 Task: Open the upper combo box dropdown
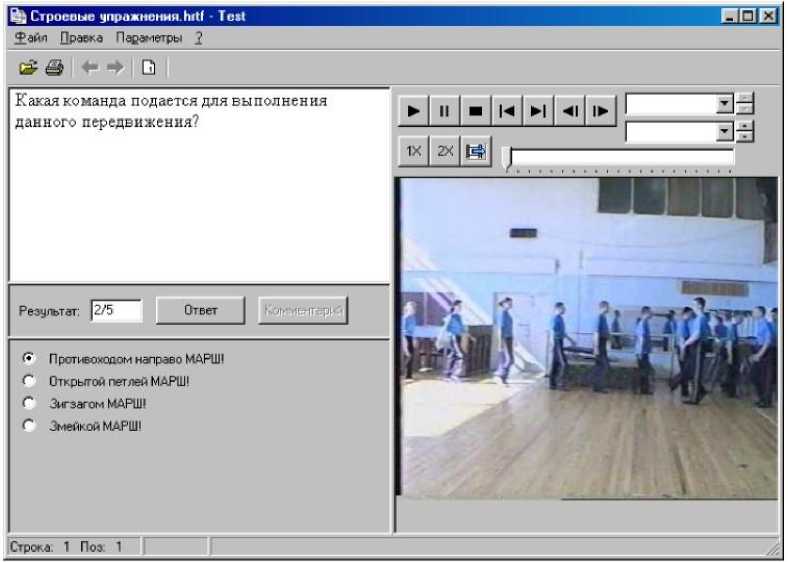724,104
